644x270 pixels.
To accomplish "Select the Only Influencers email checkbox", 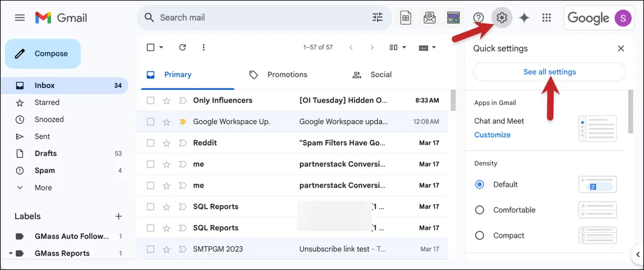I will [151, 100].
